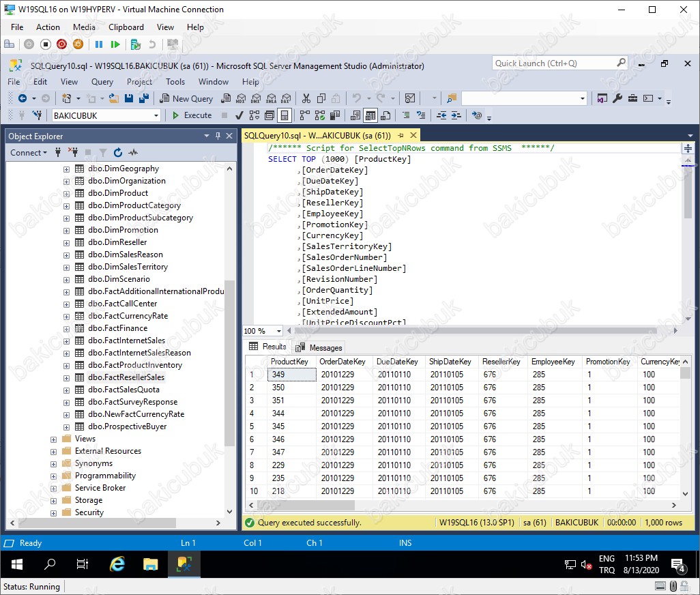Expand the Views folder node
This screenshot has width=700, height=595.
(54, 439)
